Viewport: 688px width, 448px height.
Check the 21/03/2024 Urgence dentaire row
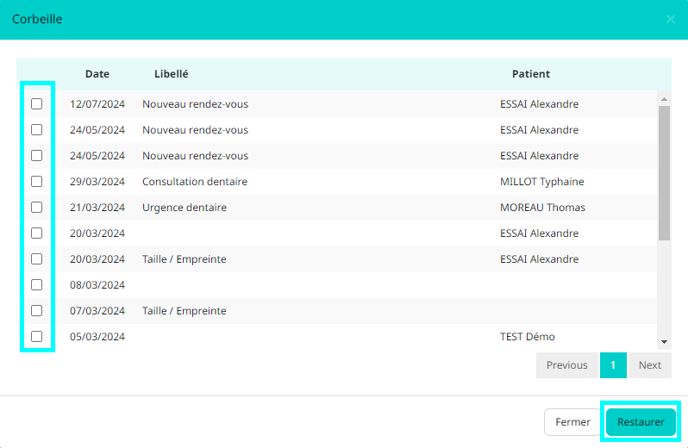37,208
